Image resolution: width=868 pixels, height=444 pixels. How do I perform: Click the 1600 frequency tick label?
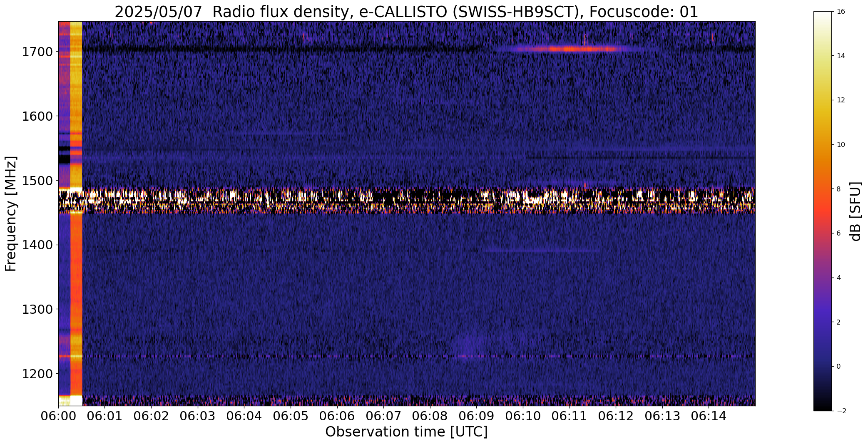37,116
